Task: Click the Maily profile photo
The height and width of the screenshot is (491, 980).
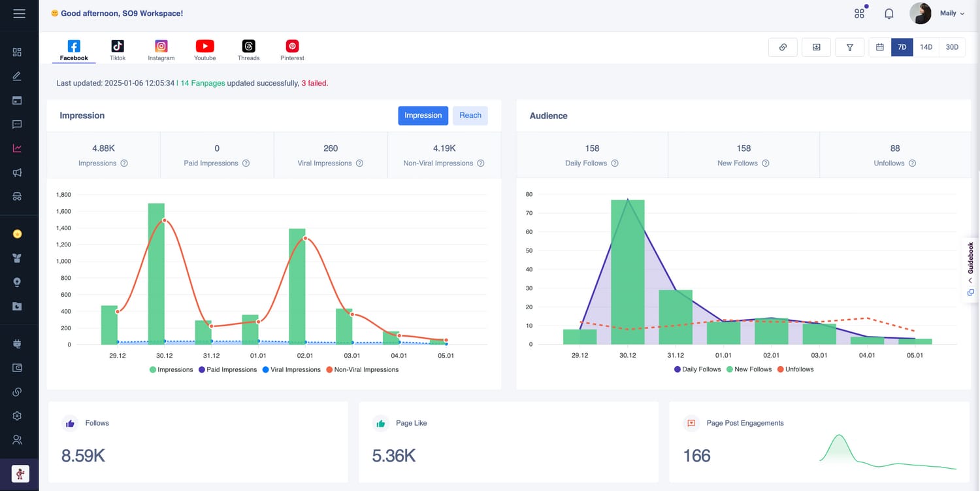Action: [921, 13]
